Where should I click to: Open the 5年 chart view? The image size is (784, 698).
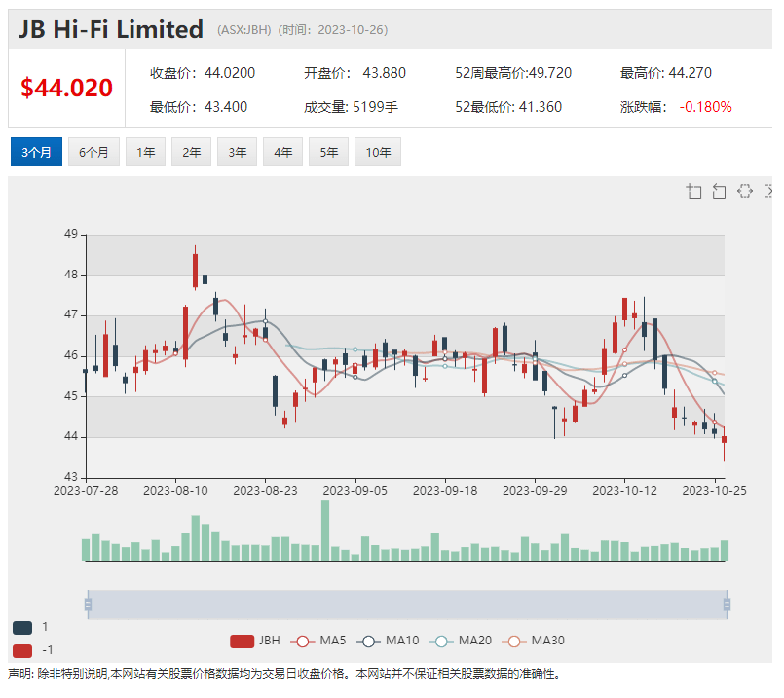[x=328, y=152]
